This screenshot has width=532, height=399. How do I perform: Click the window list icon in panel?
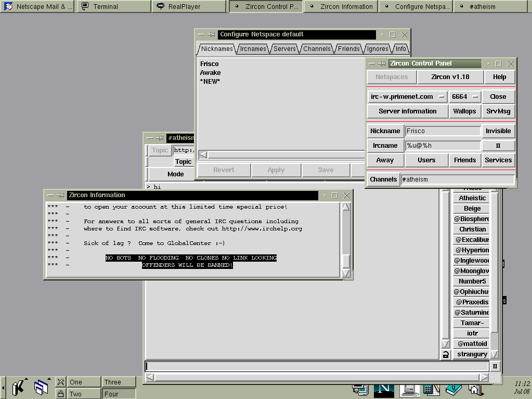tap(41, 387)
